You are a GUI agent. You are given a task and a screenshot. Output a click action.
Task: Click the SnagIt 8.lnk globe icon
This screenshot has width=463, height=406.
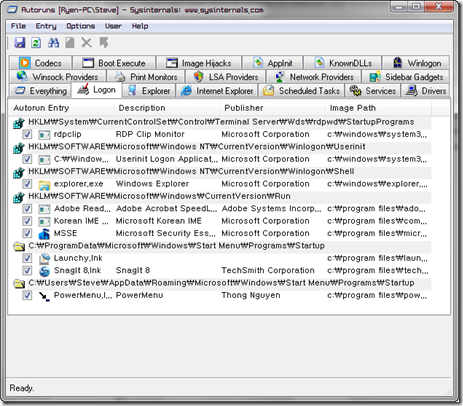coord(44,271)
